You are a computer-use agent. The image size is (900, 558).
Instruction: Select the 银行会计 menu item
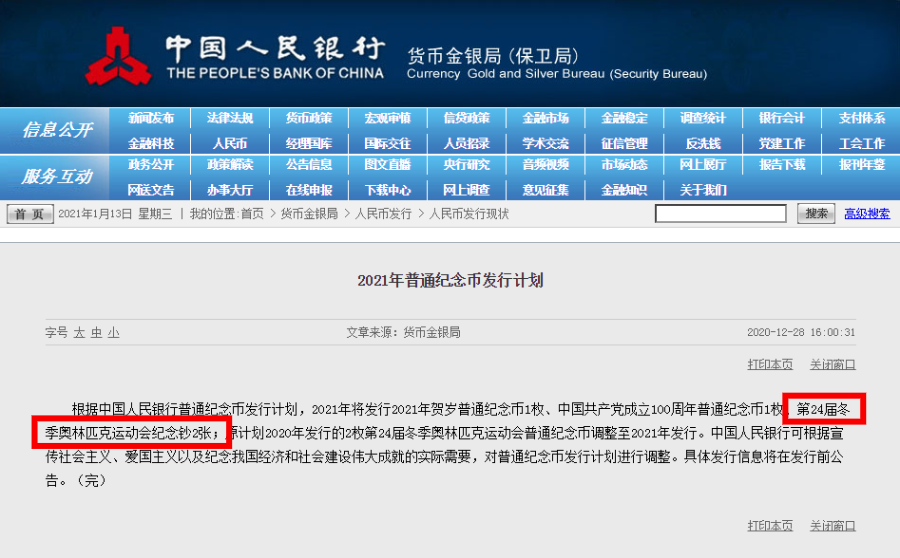pyautogui.click(x=782, y=118)
